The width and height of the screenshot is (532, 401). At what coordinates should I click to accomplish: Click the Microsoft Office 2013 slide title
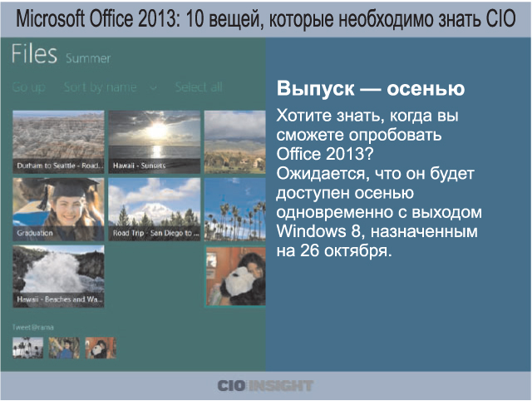click(x=266, y=18)
